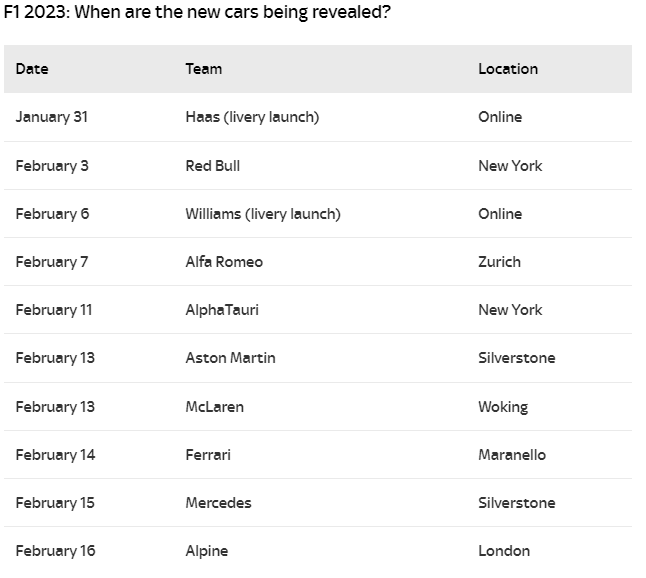This screenshot has width=646, height=578.
Task: Select the Woking location cell
Action: pyautogui.click(x=503, y=407)
